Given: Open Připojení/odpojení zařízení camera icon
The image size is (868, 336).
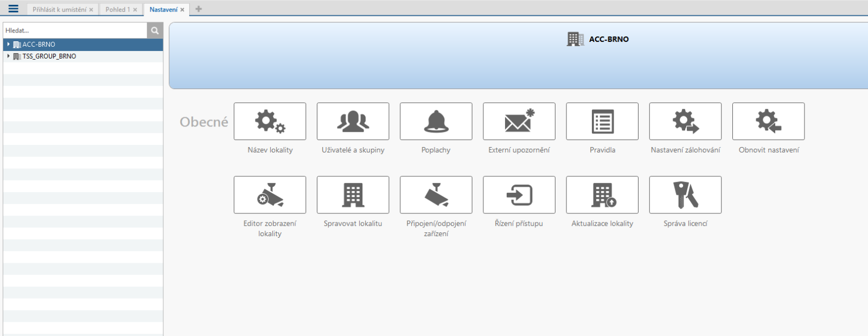Looking at the screenshot, I should [x=436, y=195].
